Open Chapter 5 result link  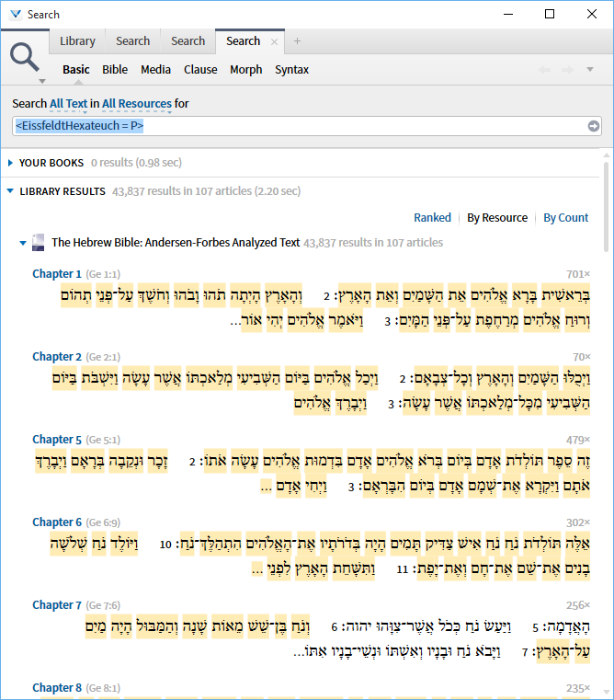click(x=57, y=440)
